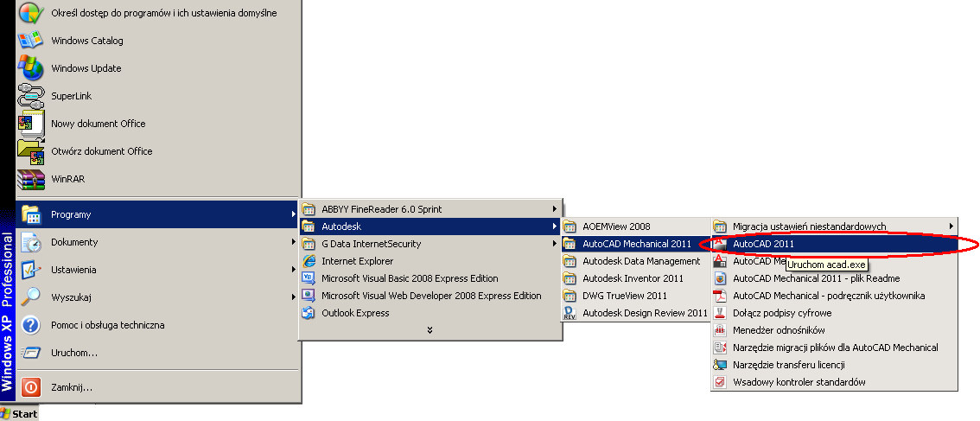980x421 pixels.
Task: Select 'Narzędzie transferu licencji' text
Action: 789,365
